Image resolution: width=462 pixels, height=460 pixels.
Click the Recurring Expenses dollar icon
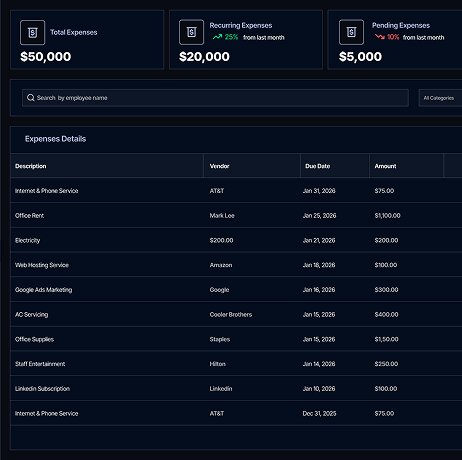click(x=191, y=32)
